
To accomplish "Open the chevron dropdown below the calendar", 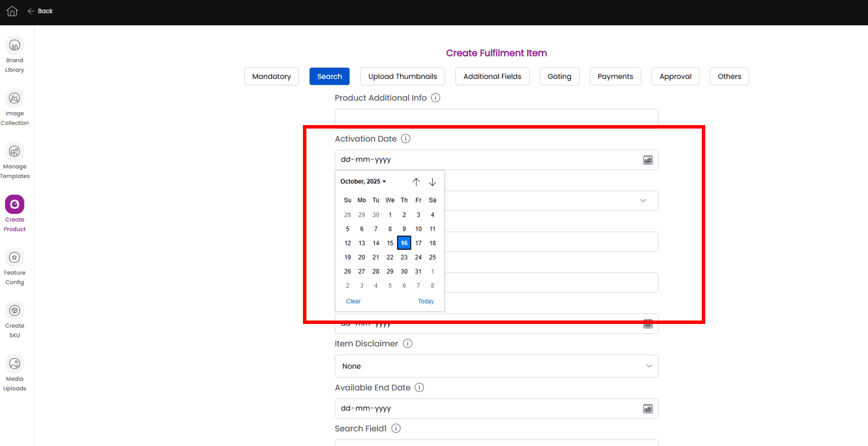I will click(x=643, y=201).
